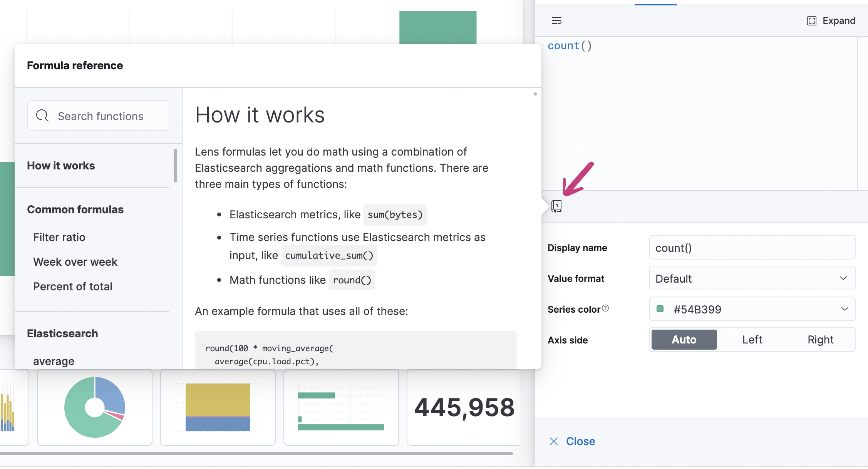Click the Percent of total link
The width and height of the screenshot is (868, 469).
coord(73,286)
